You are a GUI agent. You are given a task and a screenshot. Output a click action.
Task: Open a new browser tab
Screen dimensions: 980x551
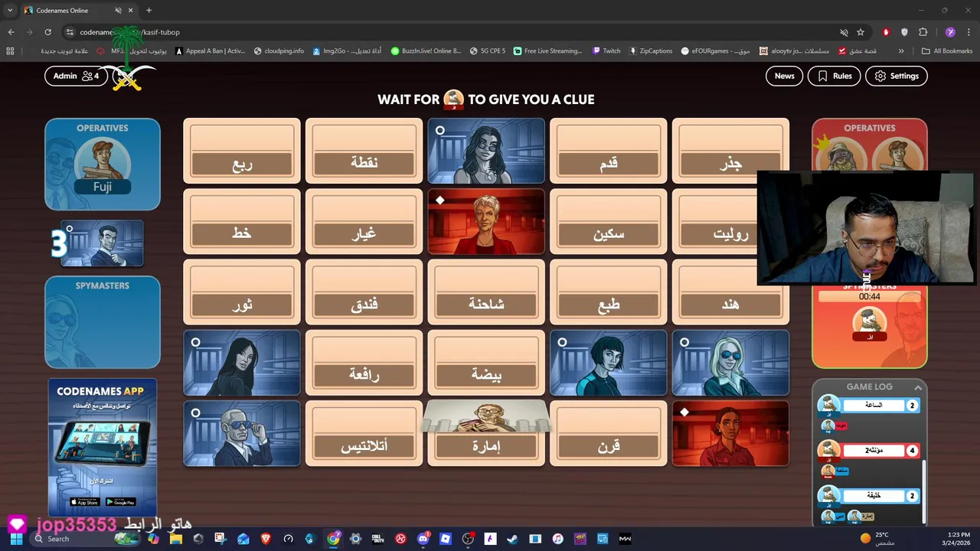tap(149, 11)
